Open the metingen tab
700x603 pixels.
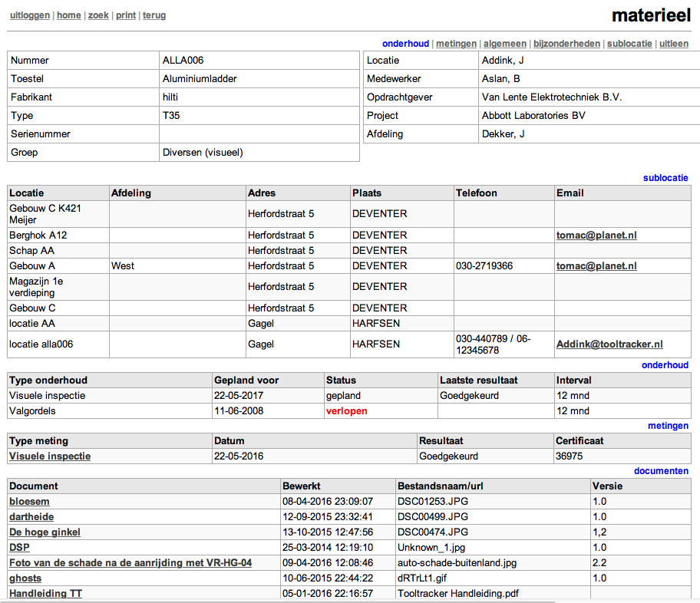coord(456,44)
